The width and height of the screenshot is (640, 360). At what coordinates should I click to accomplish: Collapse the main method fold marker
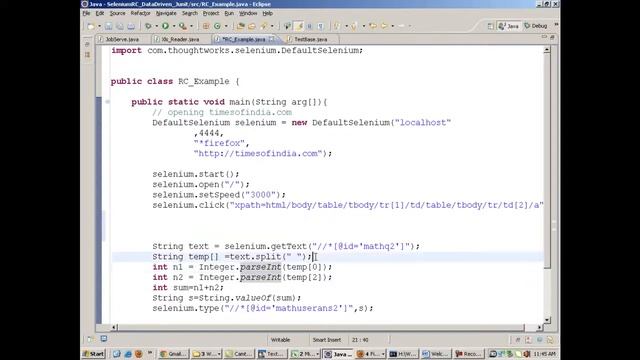click(x=107, y=102)
